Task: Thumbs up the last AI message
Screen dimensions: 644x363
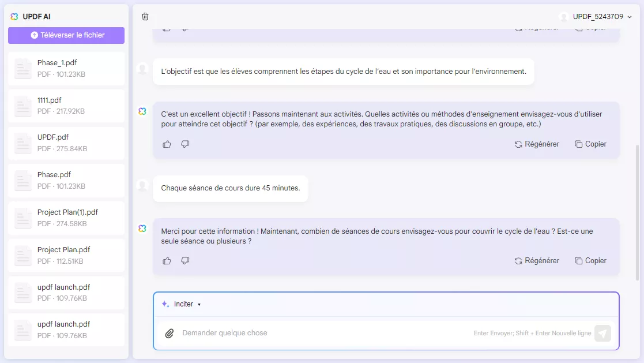Action: click(x=167, y=260)
